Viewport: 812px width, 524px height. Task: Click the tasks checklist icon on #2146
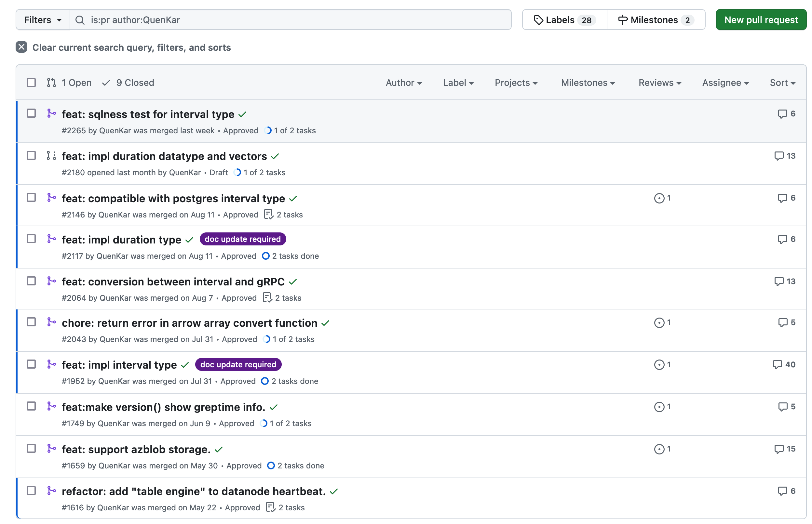click(269, 214)
